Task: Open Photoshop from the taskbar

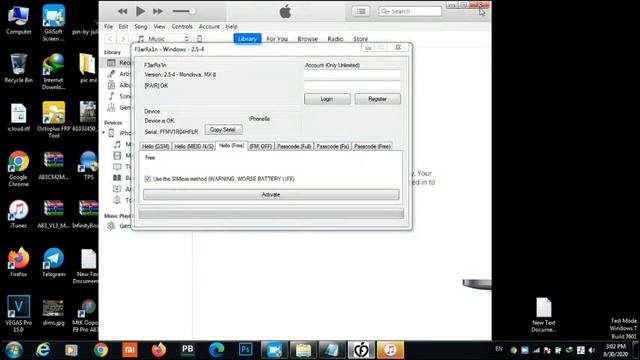Action: (245, 350)
